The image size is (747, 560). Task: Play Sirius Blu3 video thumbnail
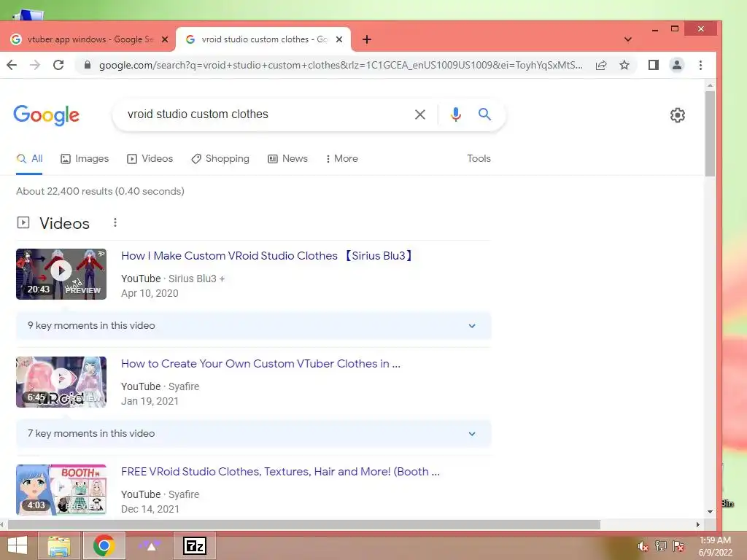[61, 274]
